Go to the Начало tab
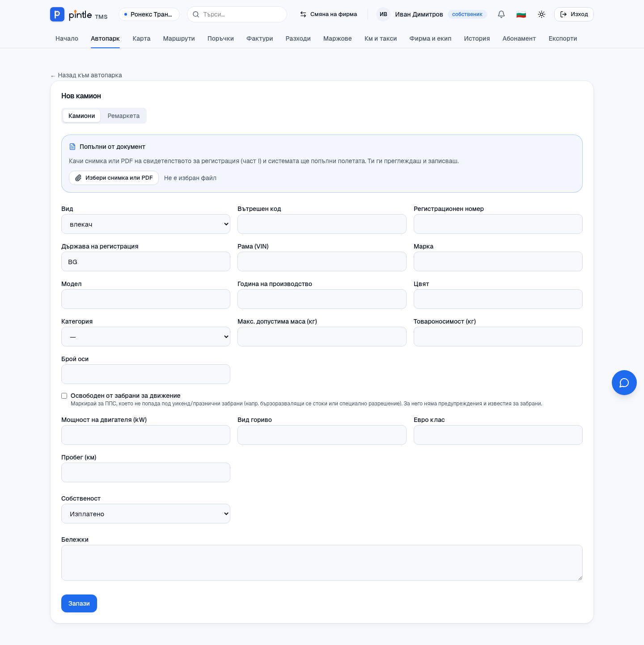 pos(67,38)
